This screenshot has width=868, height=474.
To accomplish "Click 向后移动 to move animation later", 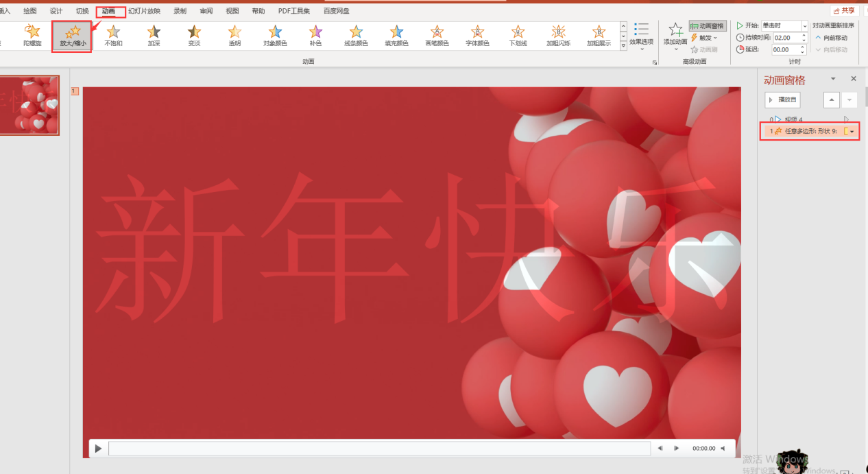I will tap(831, 49).
